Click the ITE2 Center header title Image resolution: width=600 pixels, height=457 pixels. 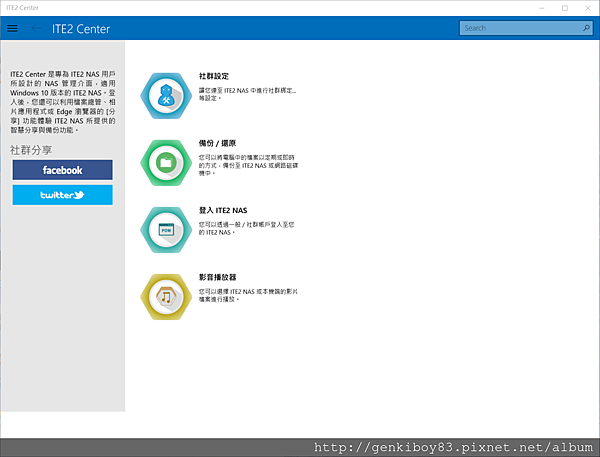click(x=81, y=29)
